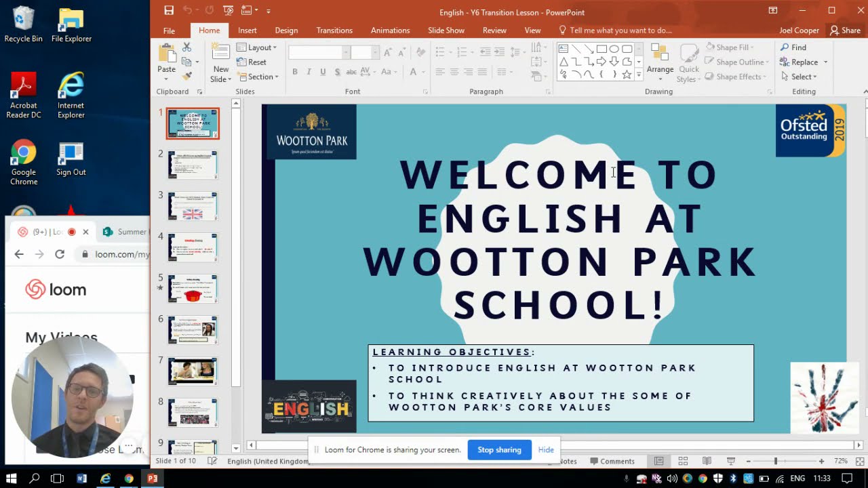
Task: Expand the Section dropdown
Action: 258,77
